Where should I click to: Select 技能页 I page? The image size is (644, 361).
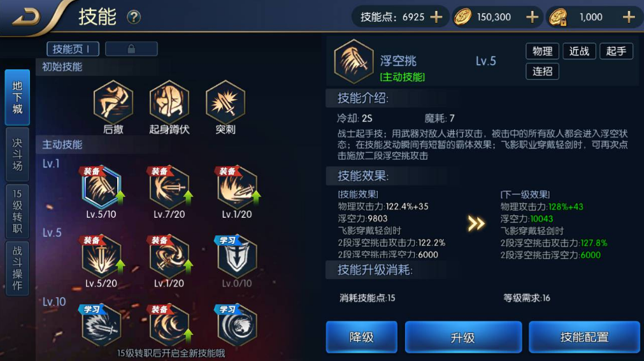click(x=73, y=49)
